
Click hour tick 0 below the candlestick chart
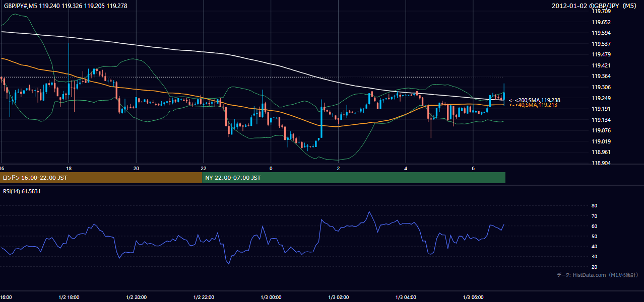pyautogui.click(x=271, y=168)
